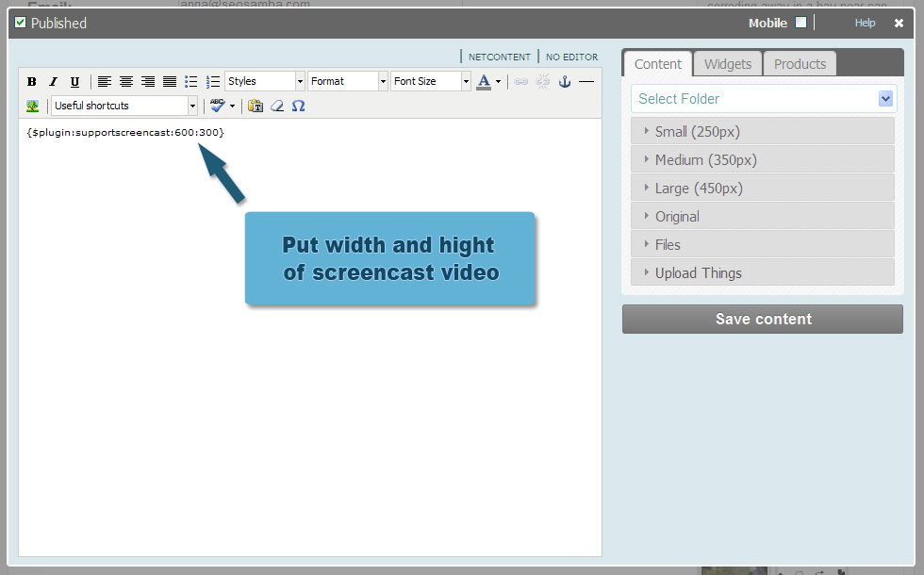Center-align the text
The height and width of the screenshot is (575, 924).
pyautogui.click(x=126, y=82)
